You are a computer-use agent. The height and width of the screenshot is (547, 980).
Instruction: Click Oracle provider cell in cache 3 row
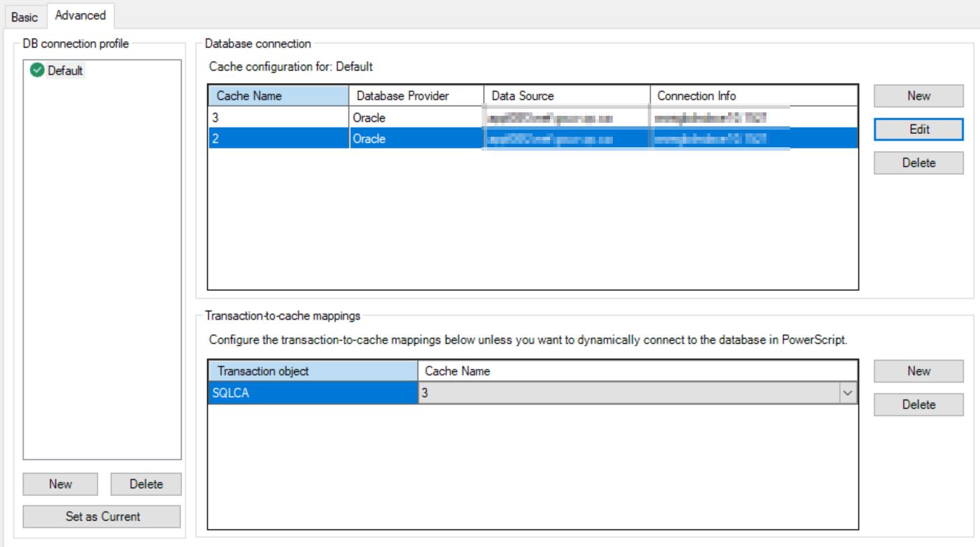pos(415,117)
